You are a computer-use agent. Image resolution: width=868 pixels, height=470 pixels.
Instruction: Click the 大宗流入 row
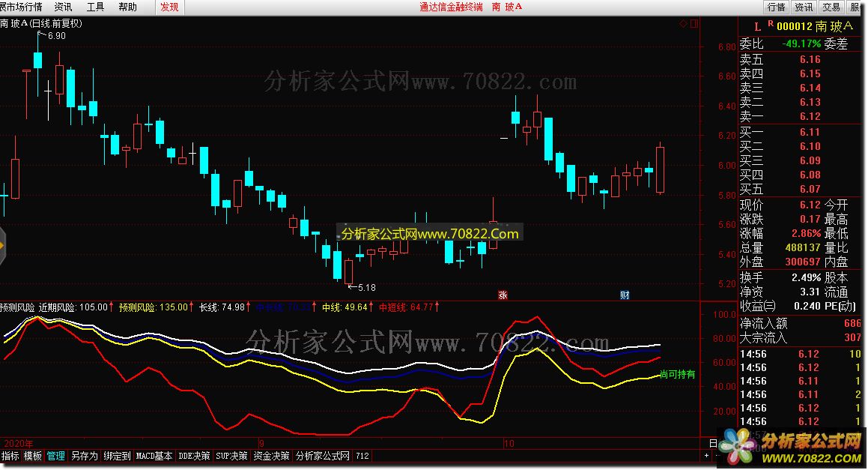tap(800, 337)
